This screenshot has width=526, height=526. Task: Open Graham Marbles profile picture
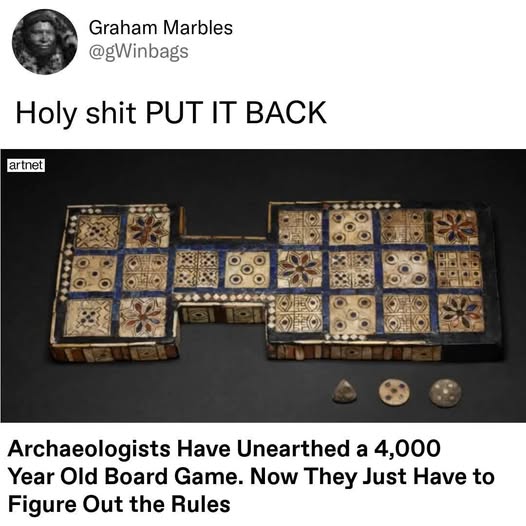click(45, 42)
